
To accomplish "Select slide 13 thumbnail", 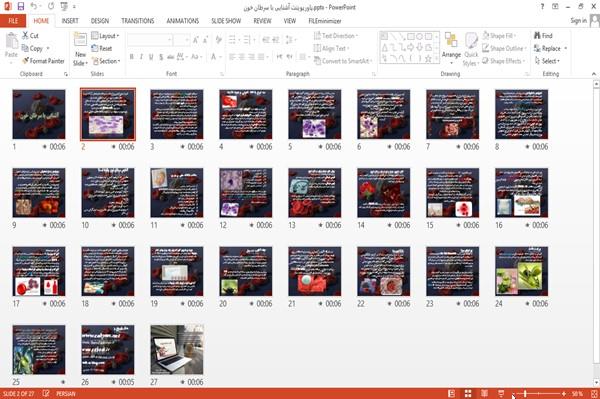I will (315, 193).
